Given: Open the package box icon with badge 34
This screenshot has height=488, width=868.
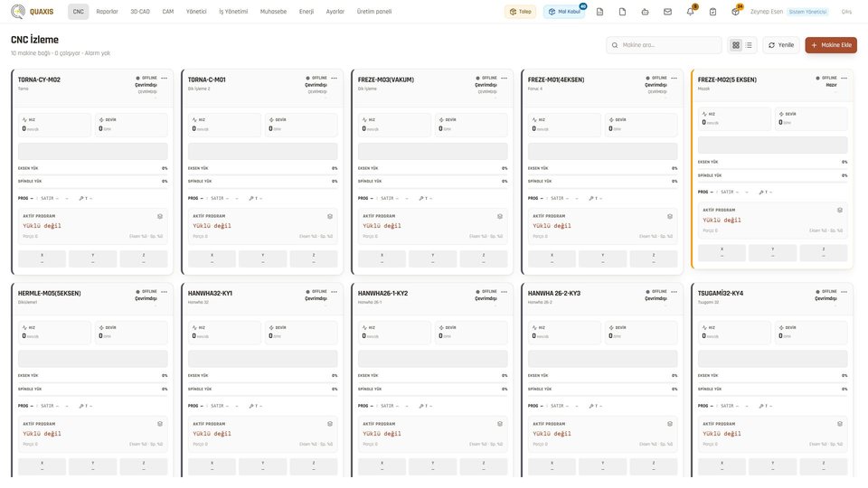Looking at the screenshot, I should click(x=735, y=12).
